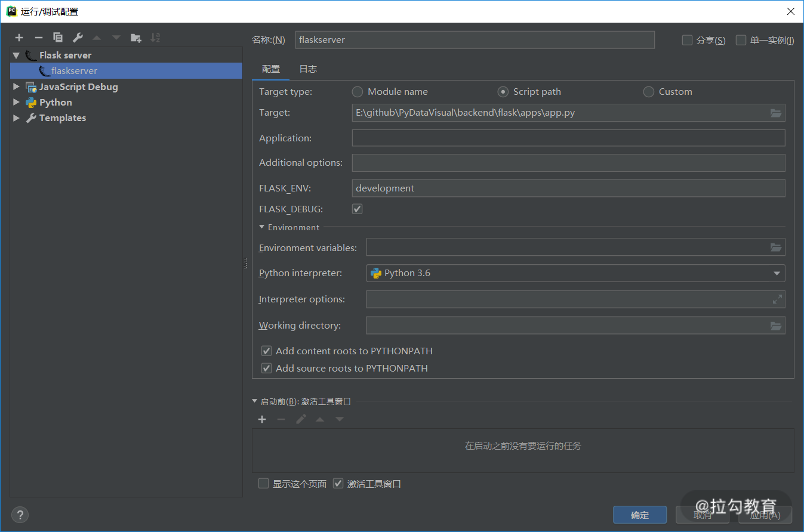Enable the 分享(S) checkbox
This screenshot has height=532, width=804.
point(687,40)
